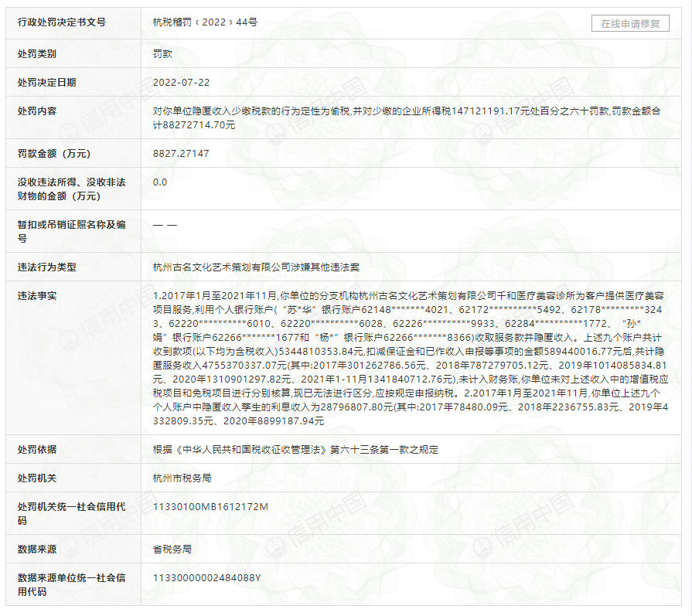Screen dimensions: 692x616
Task: Click the 暂扣或吊销证照名称及编号 label
Action: [x=71, y=231]
